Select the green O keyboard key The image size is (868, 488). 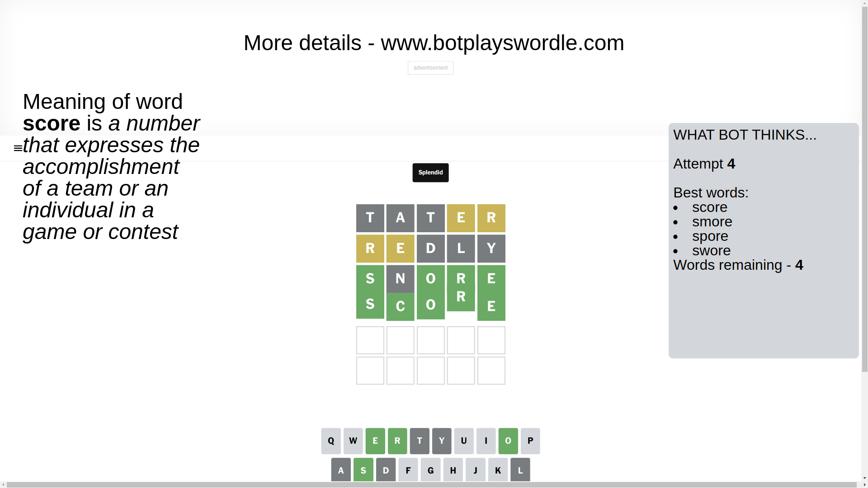point(508,441)
